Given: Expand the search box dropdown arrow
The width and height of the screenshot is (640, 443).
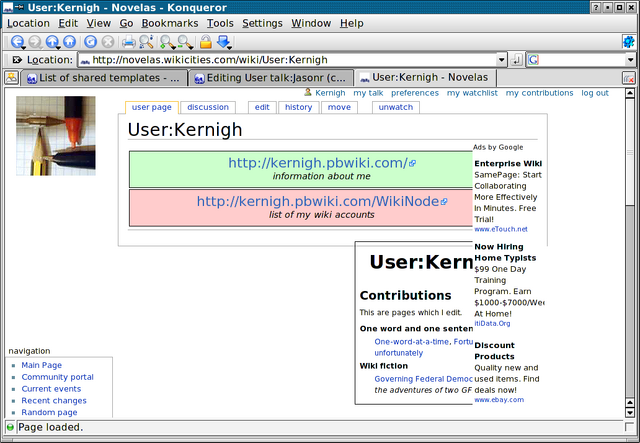Looking at the screenshot, I should (631, 60).
